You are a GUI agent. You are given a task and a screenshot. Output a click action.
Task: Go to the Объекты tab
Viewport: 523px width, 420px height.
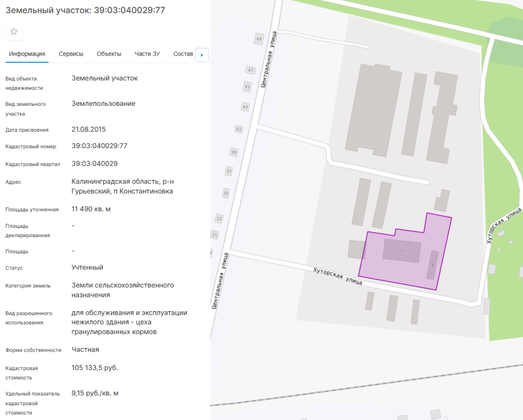click(x=109, y=54)
